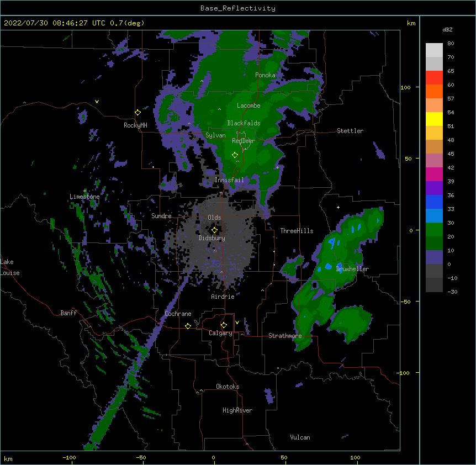Click the Innisfail city label
This screenshot has width=476, height=465.
pos(229,180)
